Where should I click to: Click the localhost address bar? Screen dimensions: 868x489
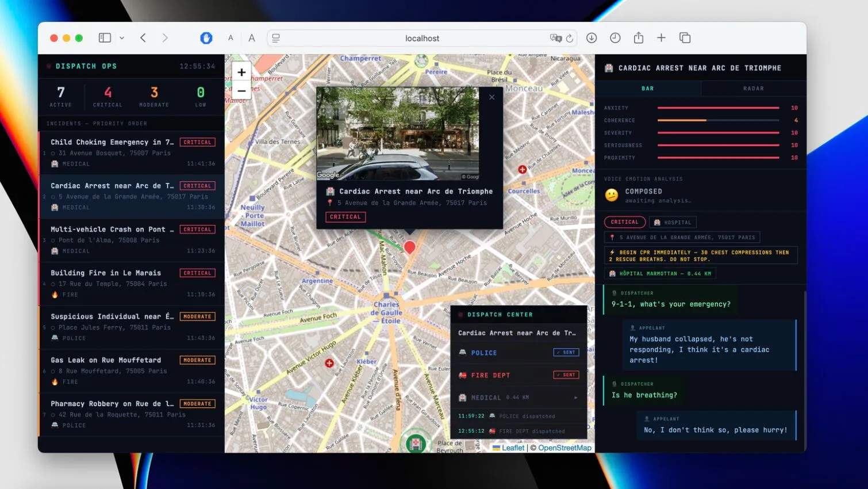422,38
